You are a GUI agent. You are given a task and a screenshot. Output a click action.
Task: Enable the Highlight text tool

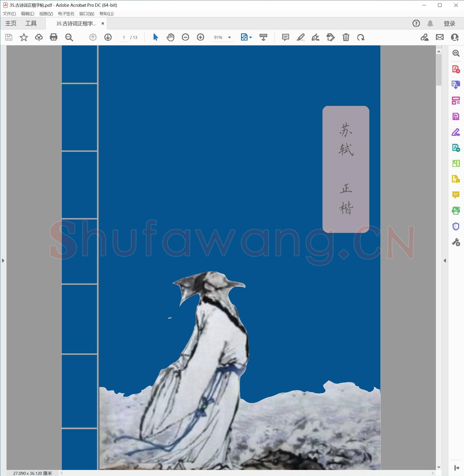coord(300,37)
